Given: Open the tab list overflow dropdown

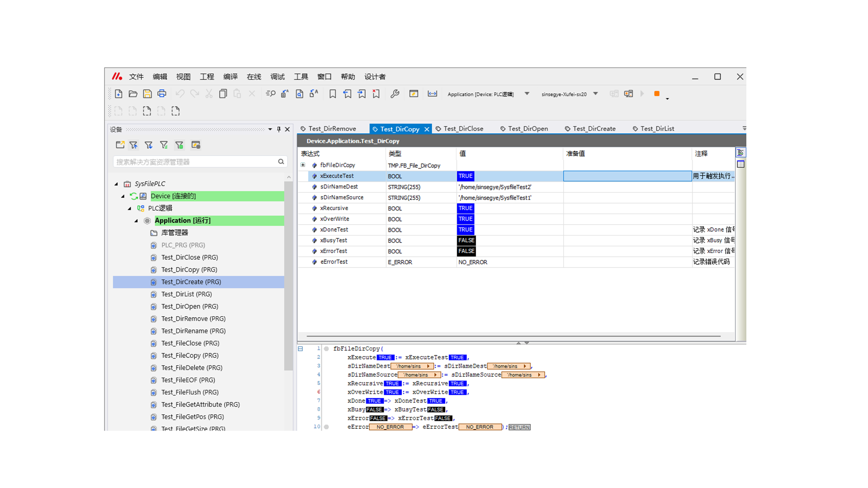Looking at the screenshot, I should click(x=744, y=129).
